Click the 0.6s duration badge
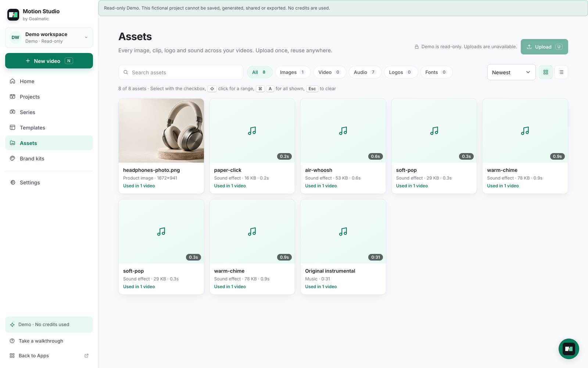Screen dimensions: 588x368 376,156
